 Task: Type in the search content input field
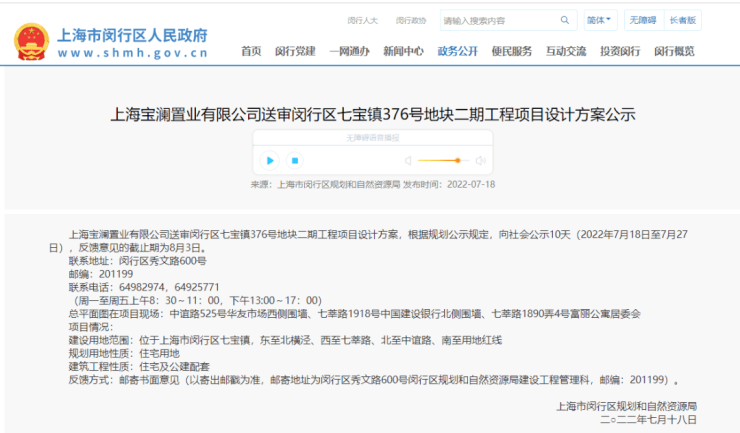[500, 20]
